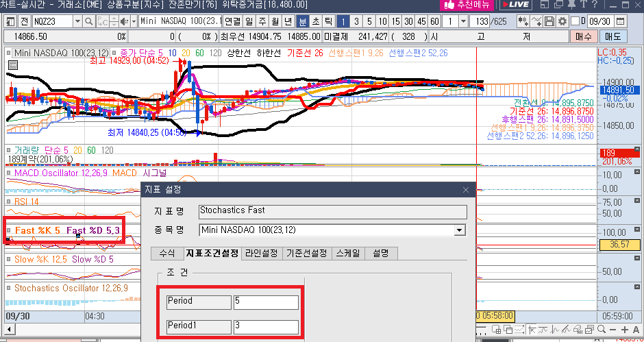Image resolution: width=644 pixels, height=342 pixels.
Task: Click the plus zoom in icon
Action: [624, 330]
